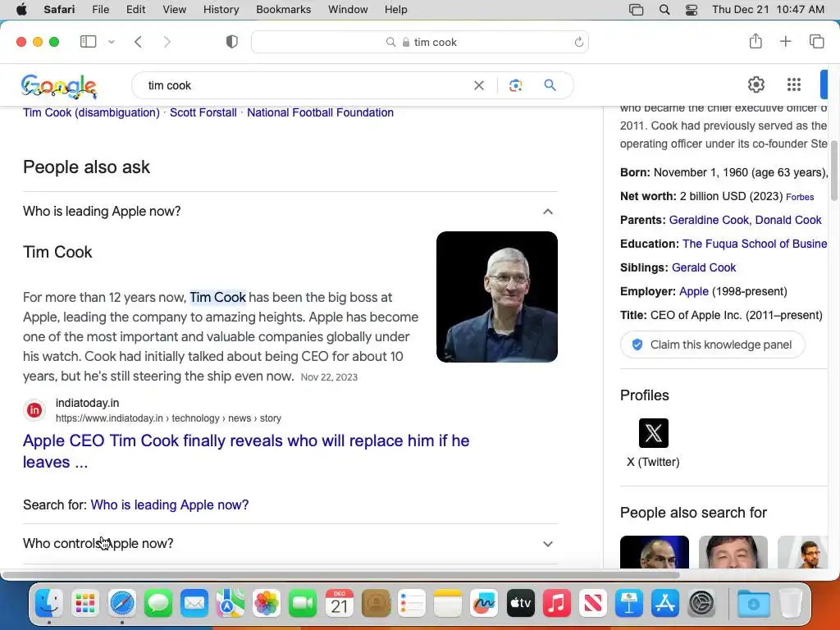Open Maps from the Dock

pyautogui.click(x=231, y=604)
